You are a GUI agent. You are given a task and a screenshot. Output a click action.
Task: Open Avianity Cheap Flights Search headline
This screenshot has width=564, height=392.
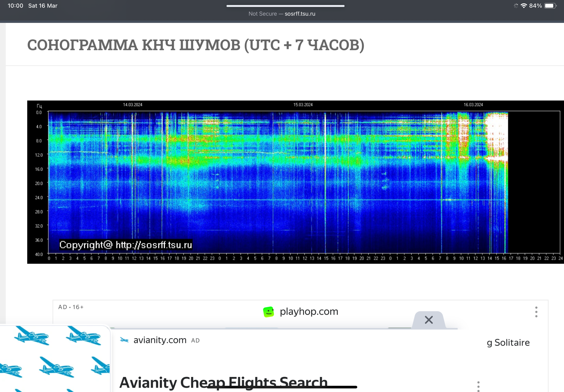[x=223, y=382]
